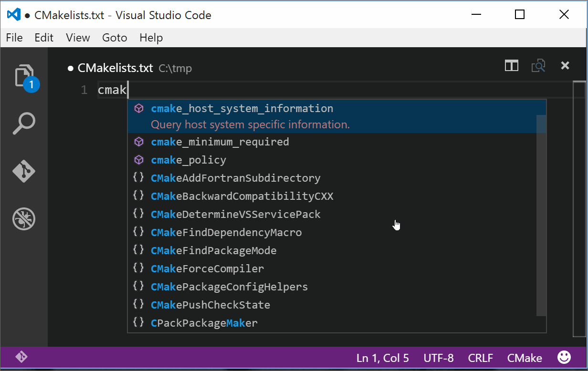Viewport: 588px width, 371px height.
Task: Click the 'Query host system specific information' description
Action: [250, 125]
